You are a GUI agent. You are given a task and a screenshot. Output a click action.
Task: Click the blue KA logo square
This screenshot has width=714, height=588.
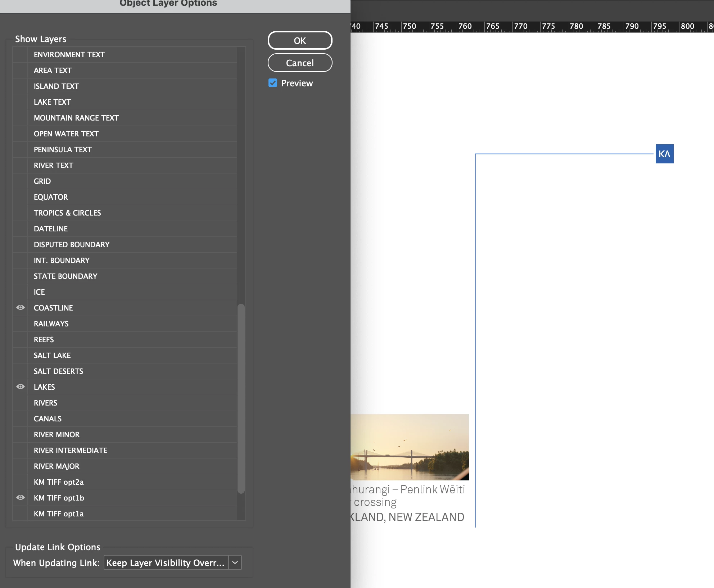coord(664,154)
